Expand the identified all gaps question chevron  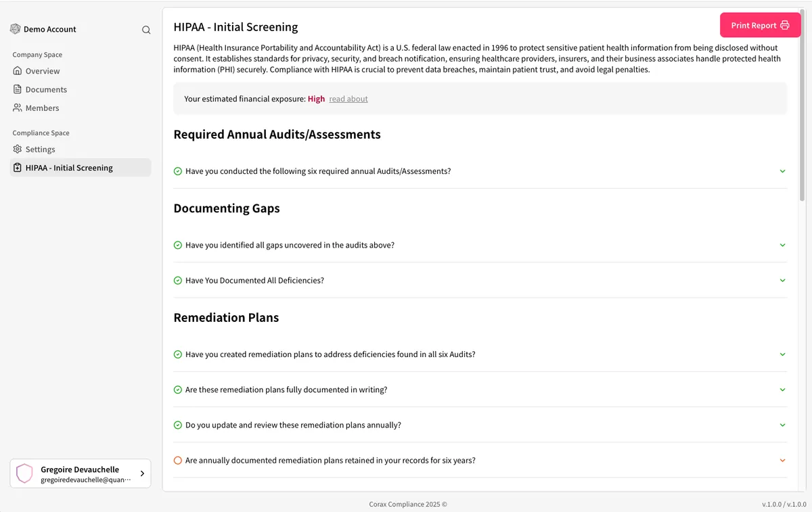(x=782, y=245)
